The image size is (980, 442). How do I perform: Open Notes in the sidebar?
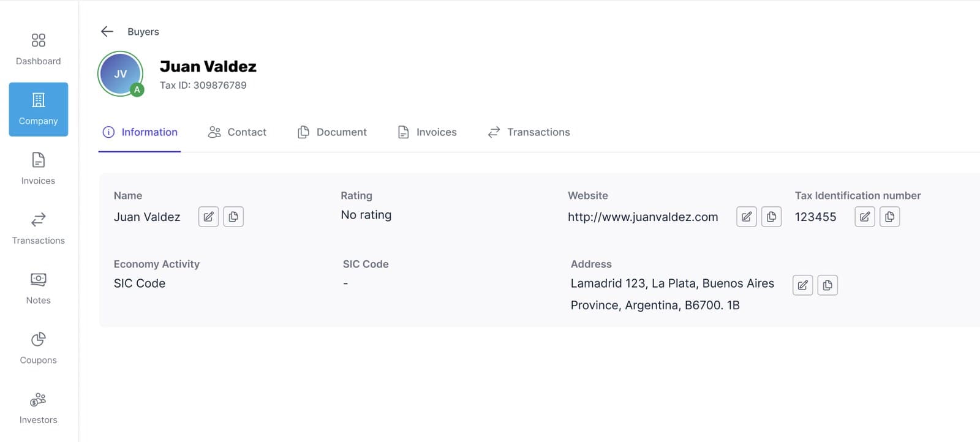39,289
